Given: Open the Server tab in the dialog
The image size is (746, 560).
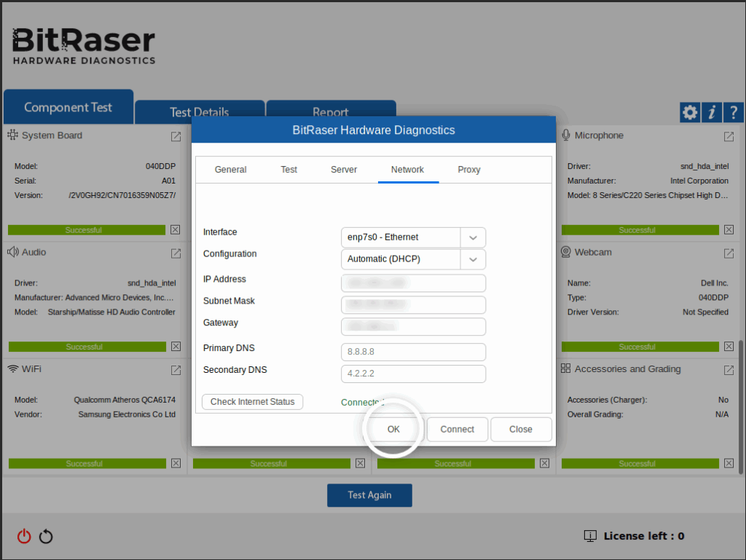Looking at the screenshot, I should (x=344, y=170).
